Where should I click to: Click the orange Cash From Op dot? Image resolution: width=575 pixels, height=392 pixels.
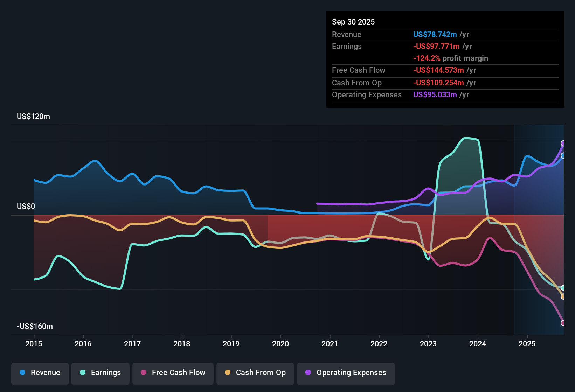228,373
